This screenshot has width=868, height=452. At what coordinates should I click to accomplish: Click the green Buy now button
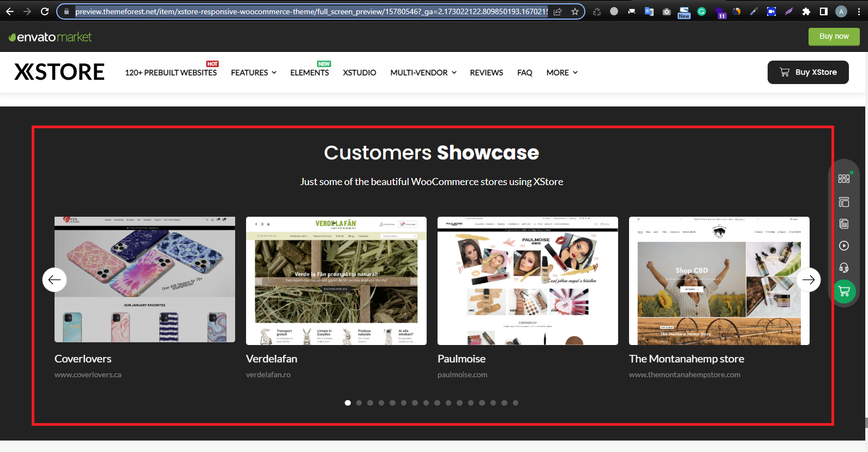tap(834, 37)
